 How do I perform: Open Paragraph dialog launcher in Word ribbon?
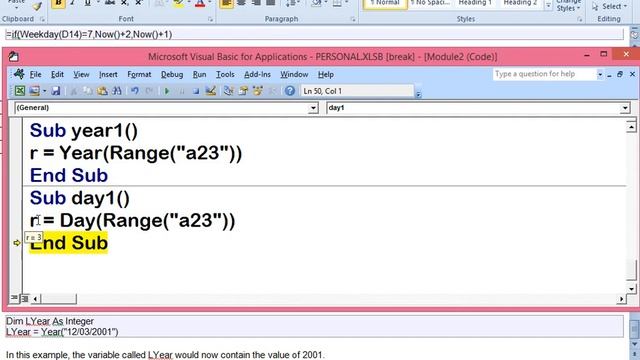pyautogui.click(x=353, y=19)
